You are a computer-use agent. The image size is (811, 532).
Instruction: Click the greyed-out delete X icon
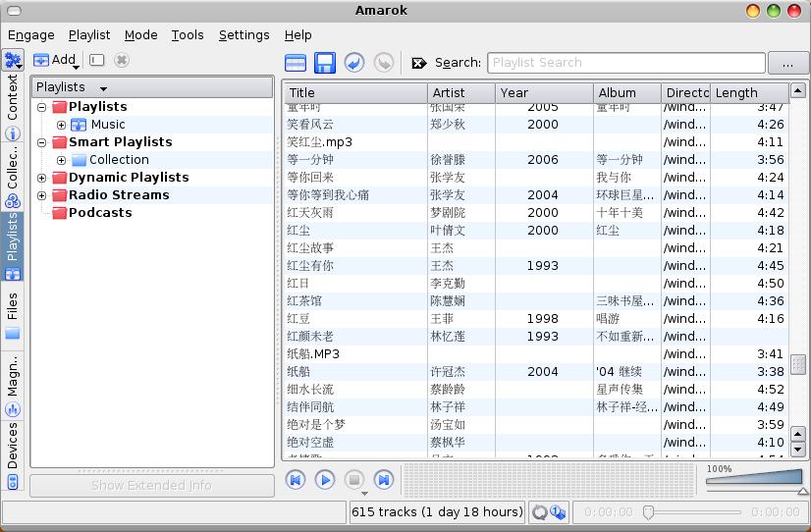tap(122, 60)
